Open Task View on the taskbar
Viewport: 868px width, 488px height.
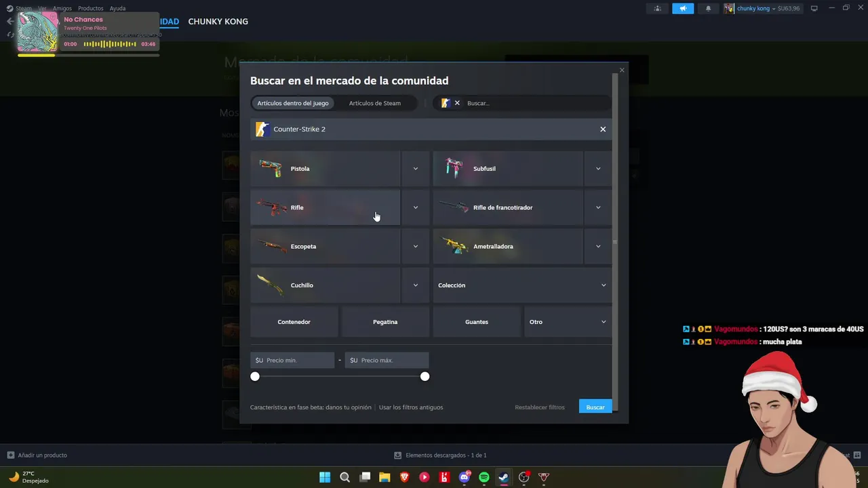[x=365, y=477]
